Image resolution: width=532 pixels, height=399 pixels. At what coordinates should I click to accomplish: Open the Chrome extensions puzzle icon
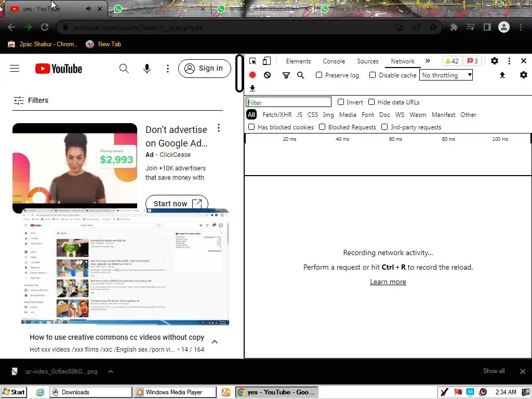tap(454, 27)
